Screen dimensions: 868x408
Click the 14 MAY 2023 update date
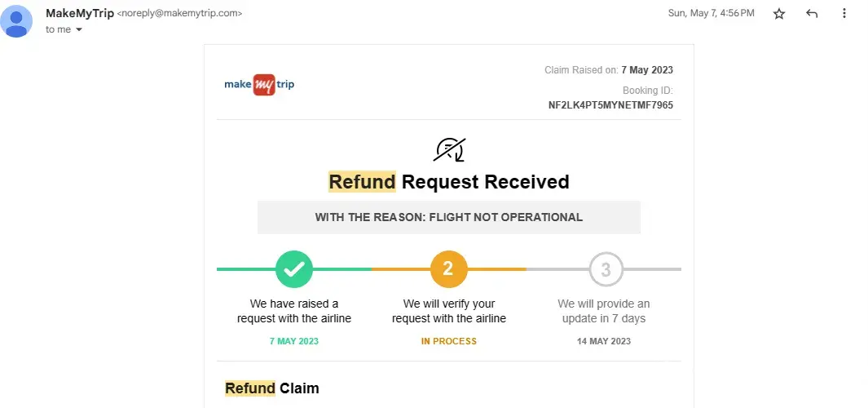coord(604,341)
